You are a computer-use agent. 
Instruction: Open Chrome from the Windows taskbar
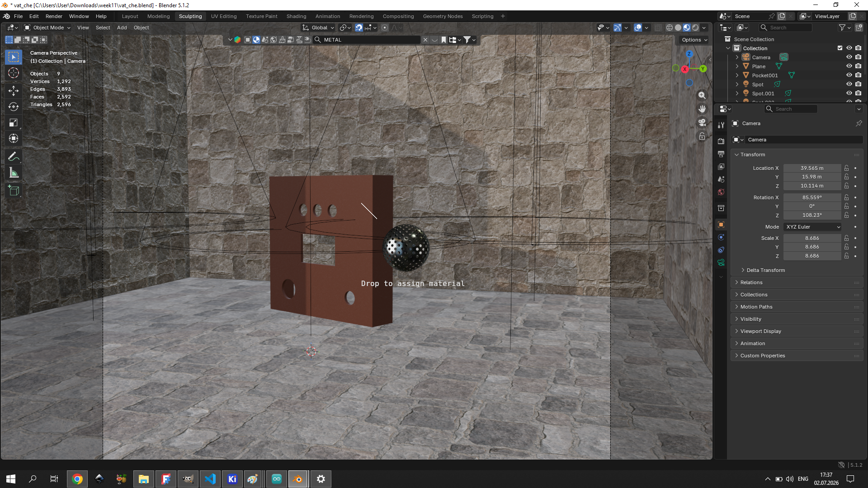77,479
